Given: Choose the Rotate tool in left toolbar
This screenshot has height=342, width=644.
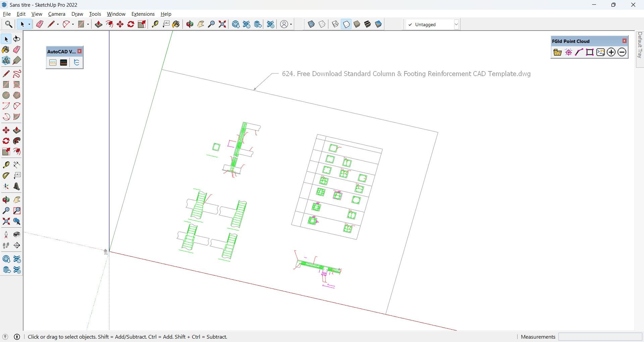Looking at the screenshot, I should (x=6, y=141).
